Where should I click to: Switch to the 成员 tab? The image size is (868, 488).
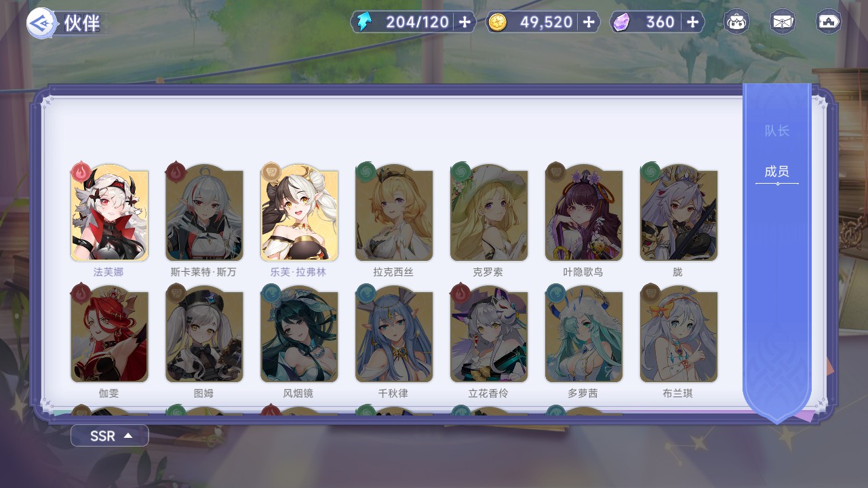pos(777,171)
